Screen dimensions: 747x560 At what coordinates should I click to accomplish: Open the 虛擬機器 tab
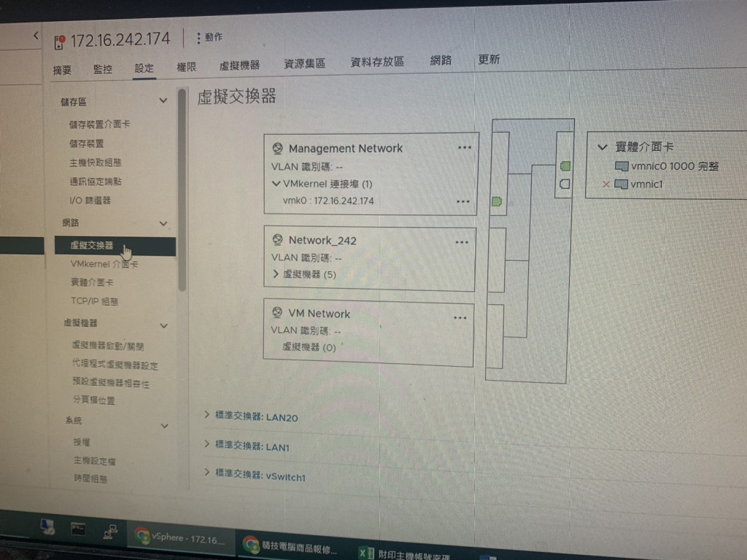(239, 65)
